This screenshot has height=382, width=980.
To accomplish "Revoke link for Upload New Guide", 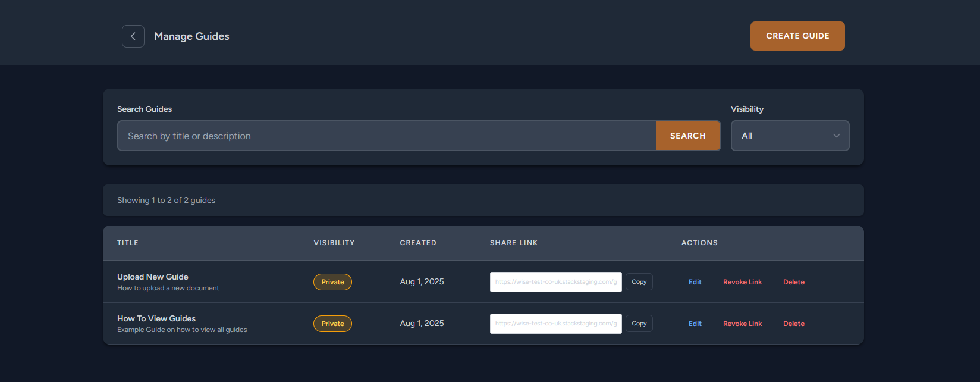I will coord(742,282).
